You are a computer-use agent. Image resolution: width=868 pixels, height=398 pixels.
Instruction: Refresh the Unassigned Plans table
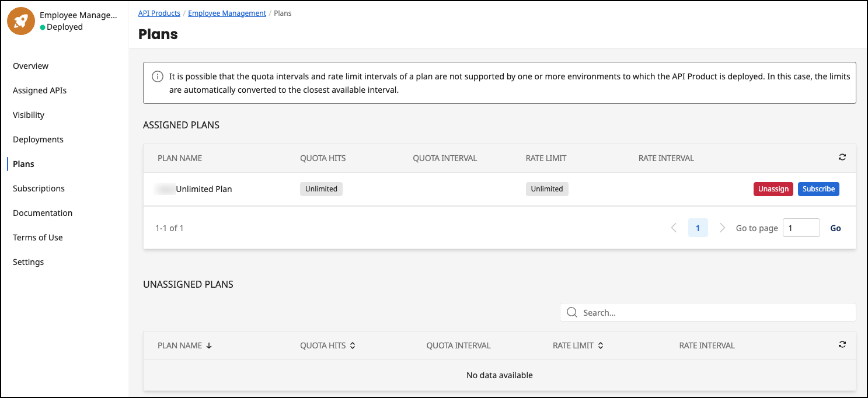842,344
